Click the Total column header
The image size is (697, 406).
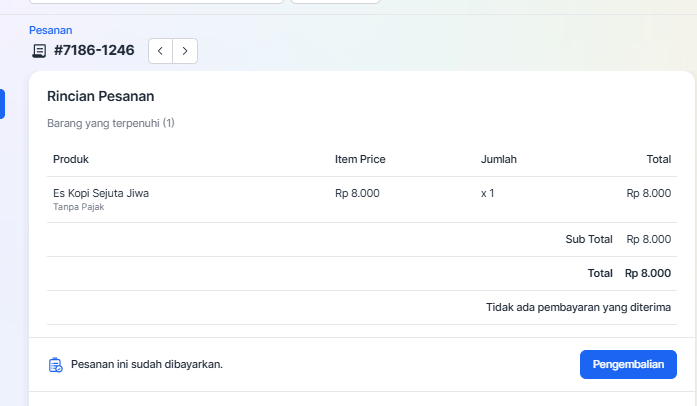pyautogui.click(x=658, y=159)
